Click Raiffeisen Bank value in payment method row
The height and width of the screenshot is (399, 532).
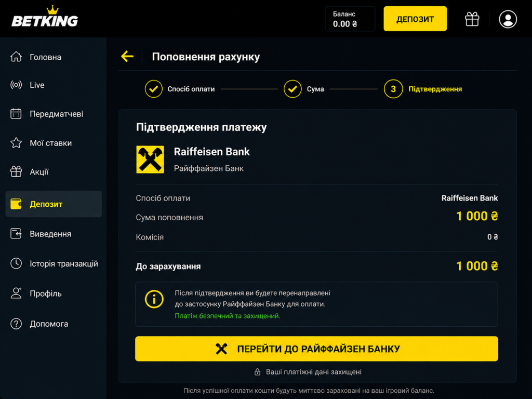tap(470, 198)
